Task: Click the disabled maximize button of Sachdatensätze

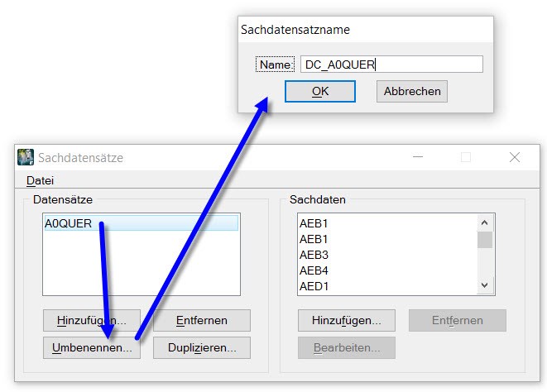Action: click(x=466, y=157)
